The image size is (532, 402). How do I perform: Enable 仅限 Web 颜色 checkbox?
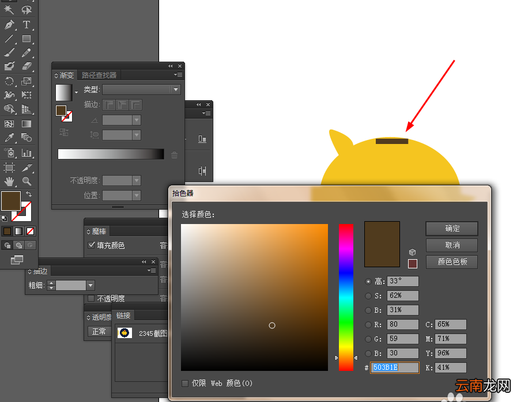click(185, 384)
